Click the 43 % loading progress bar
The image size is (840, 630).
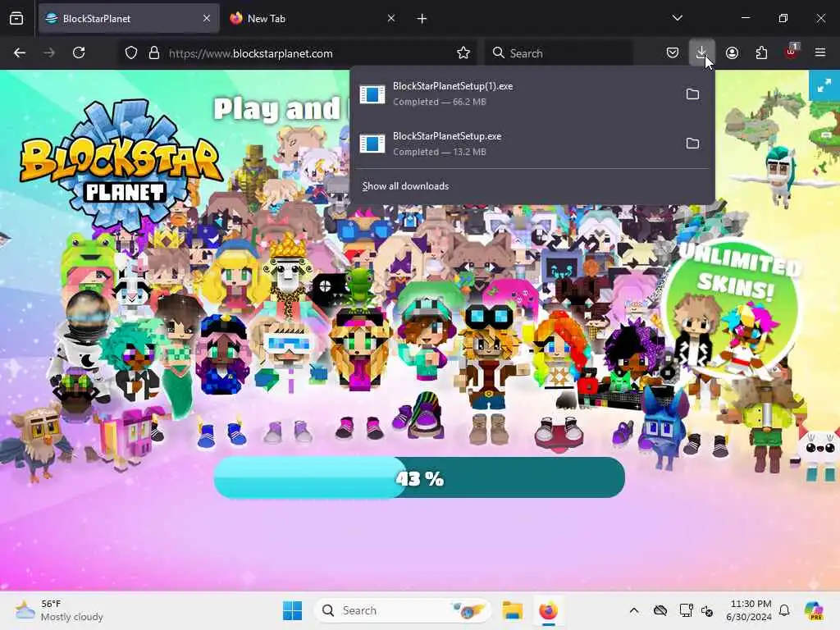419,477
